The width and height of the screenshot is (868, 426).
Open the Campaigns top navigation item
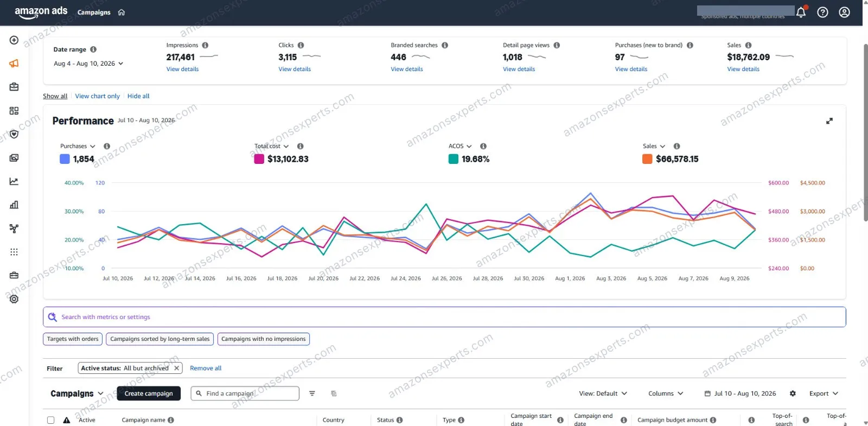(94, 12)
